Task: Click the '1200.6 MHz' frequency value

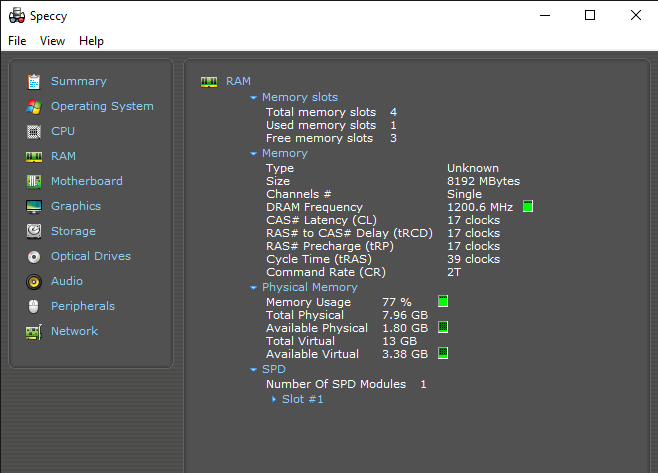Action: (x=480, y=207)
